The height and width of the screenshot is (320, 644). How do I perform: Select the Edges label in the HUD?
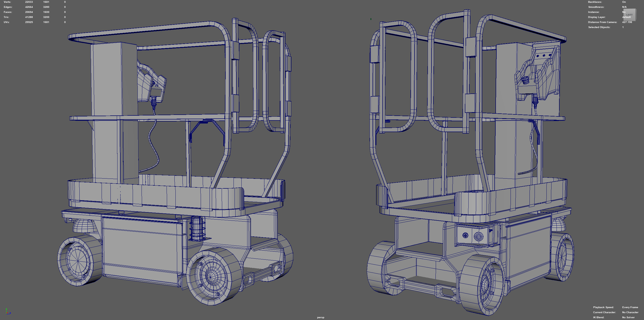pyautogui.click(x=8, y=7)
